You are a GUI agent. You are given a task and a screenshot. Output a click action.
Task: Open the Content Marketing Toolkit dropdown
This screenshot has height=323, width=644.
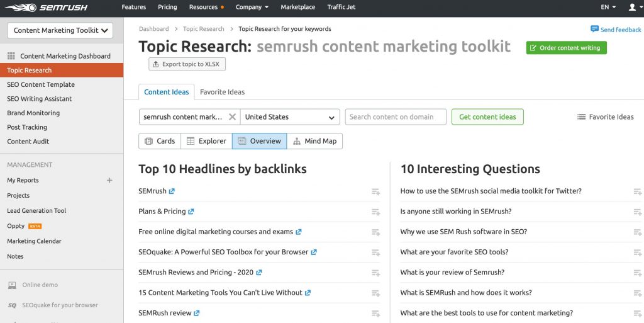point(60,30)
